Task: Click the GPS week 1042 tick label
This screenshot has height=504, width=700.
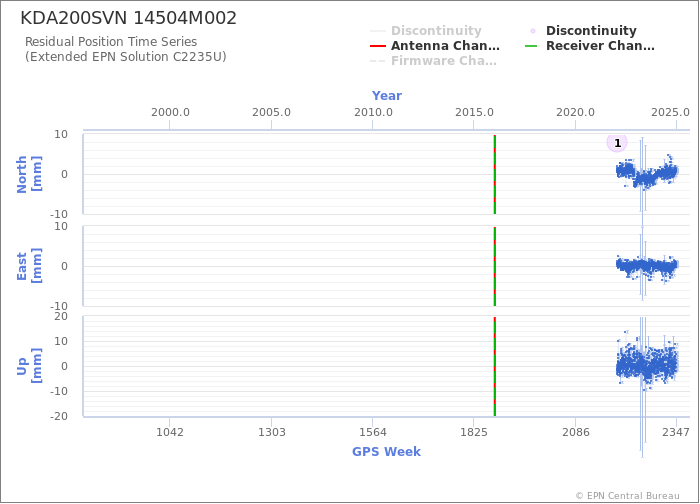Action: (170, 432)
